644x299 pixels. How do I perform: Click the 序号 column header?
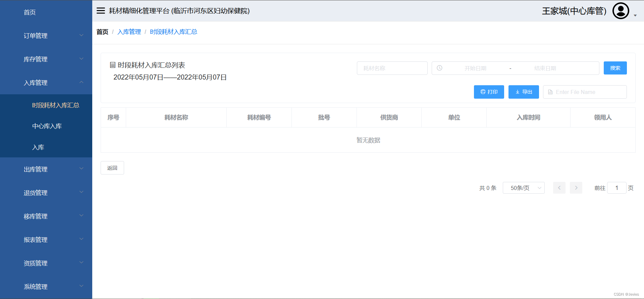pyautogui.click(x=113, y=117)
